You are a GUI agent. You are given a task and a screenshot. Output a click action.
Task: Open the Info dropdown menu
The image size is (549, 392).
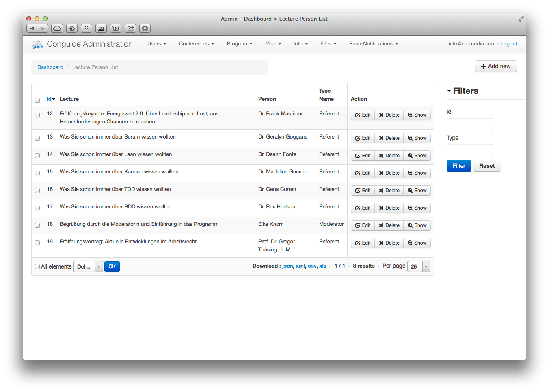[x=300, y=44]
